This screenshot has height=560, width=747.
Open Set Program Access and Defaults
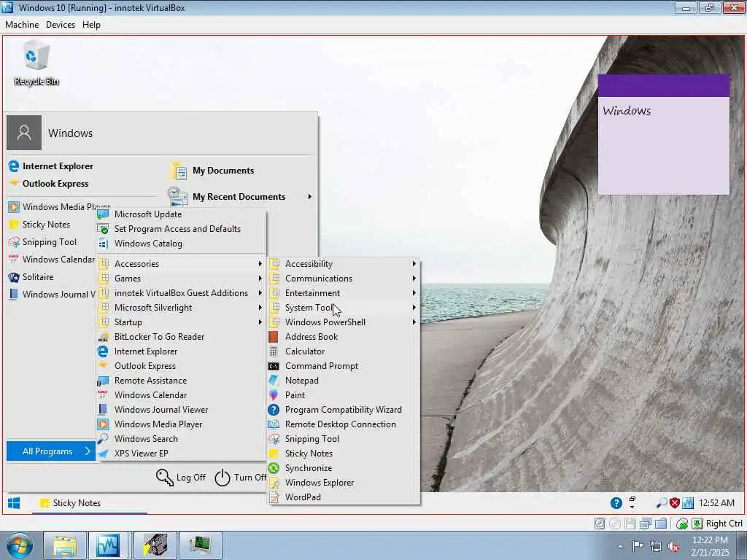[x=181, y=229]
